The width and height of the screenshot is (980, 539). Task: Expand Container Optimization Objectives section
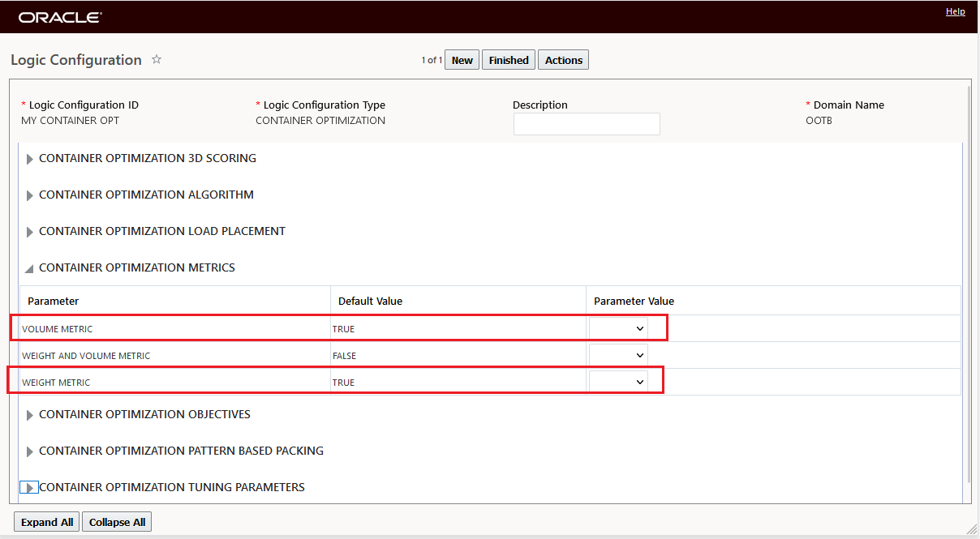pos(30,415)
